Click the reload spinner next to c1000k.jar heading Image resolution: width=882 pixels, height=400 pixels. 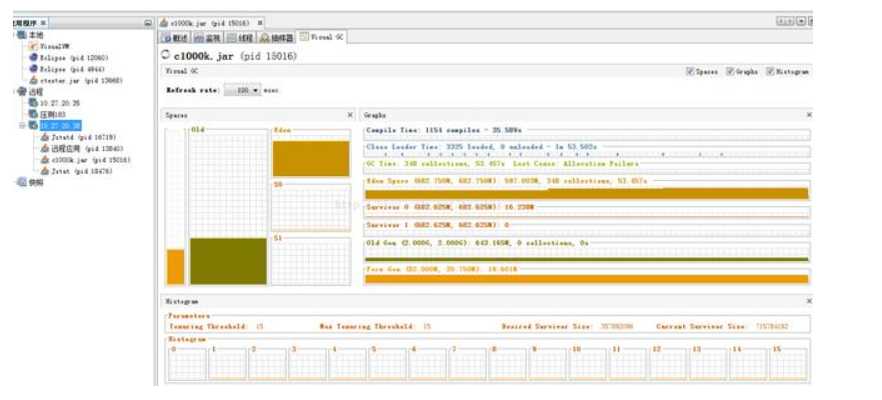tap(165, 55)
